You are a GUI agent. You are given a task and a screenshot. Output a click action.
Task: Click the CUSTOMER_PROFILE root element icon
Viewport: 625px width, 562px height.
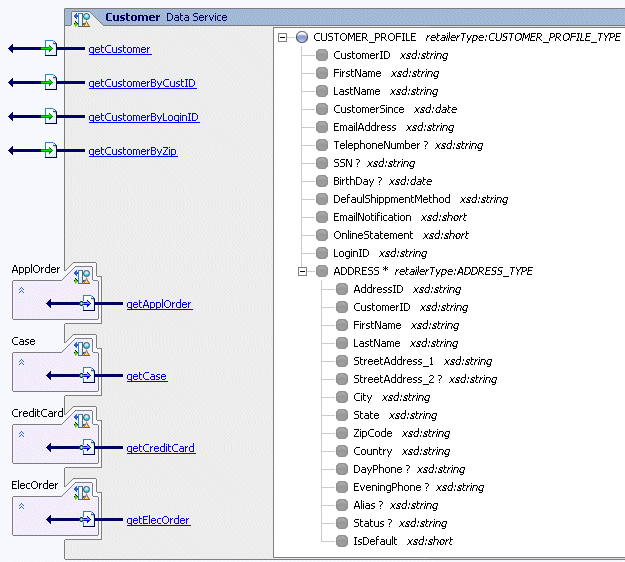(302, 37)
